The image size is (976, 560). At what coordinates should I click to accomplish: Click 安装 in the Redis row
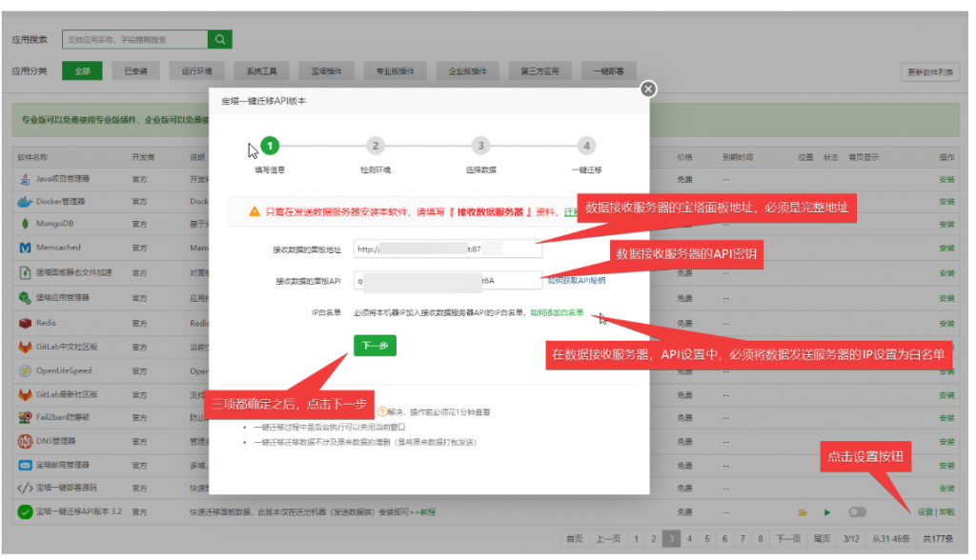pos(946,324)
